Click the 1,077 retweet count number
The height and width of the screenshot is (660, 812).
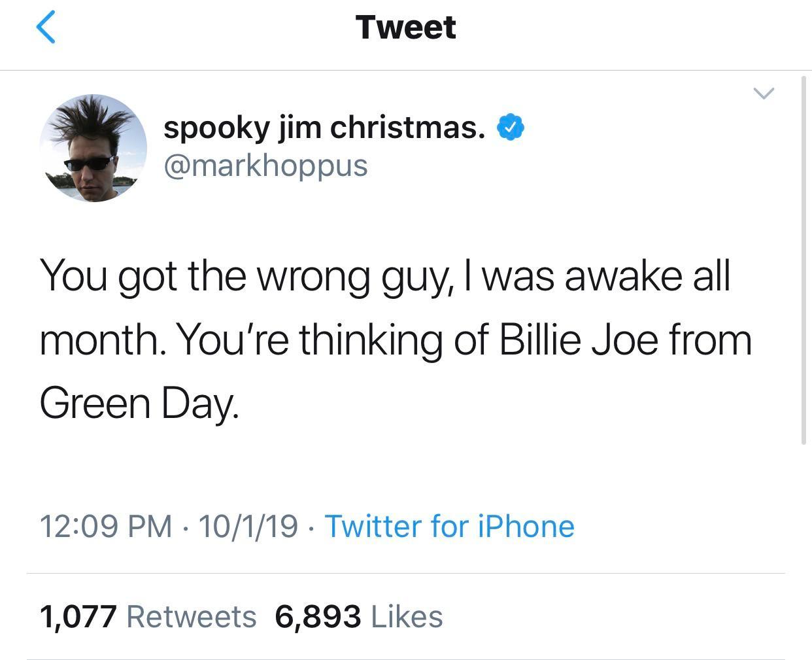(78, 616)
